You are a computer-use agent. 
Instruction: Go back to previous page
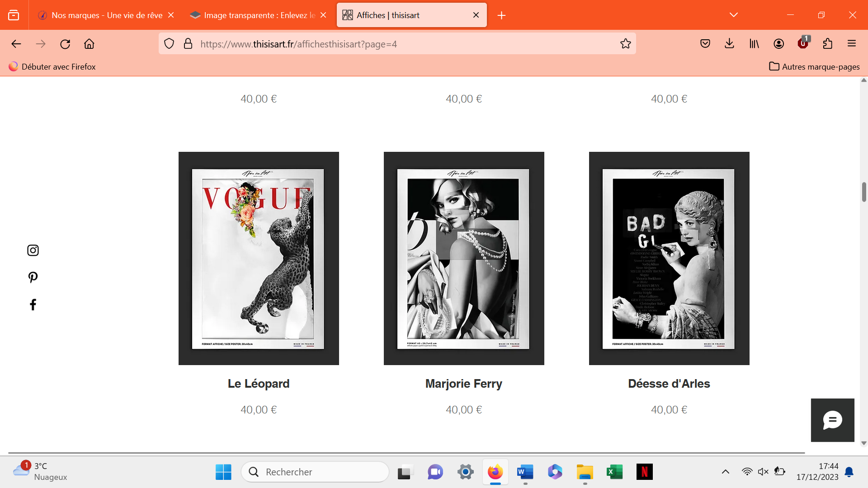16,44
